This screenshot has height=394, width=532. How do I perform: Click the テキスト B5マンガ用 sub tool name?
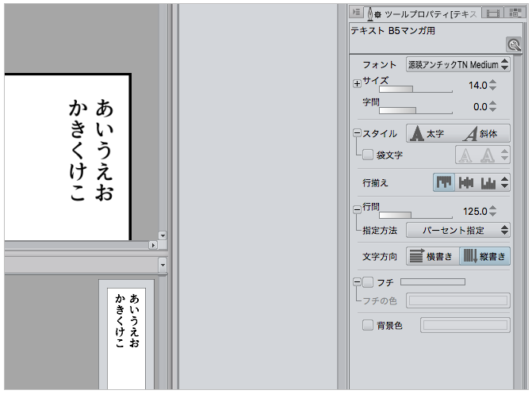pyautogui.click(x=393, y=31)
